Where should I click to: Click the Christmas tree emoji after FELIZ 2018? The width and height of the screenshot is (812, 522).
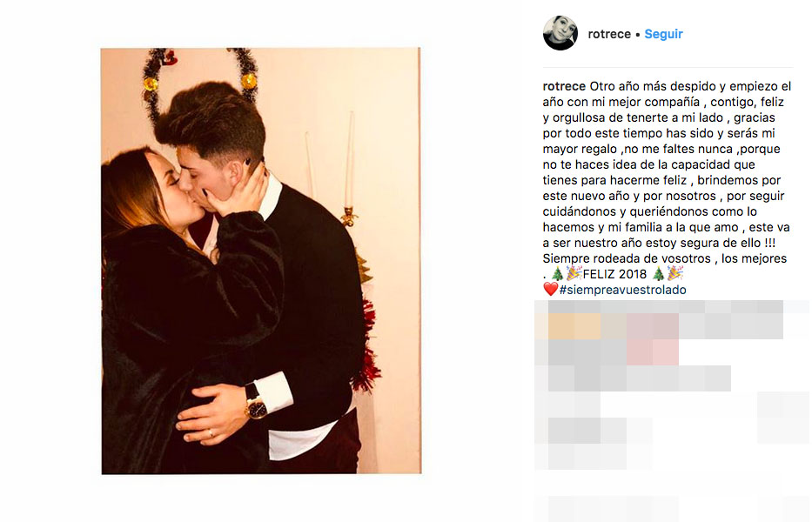(658, 274)
